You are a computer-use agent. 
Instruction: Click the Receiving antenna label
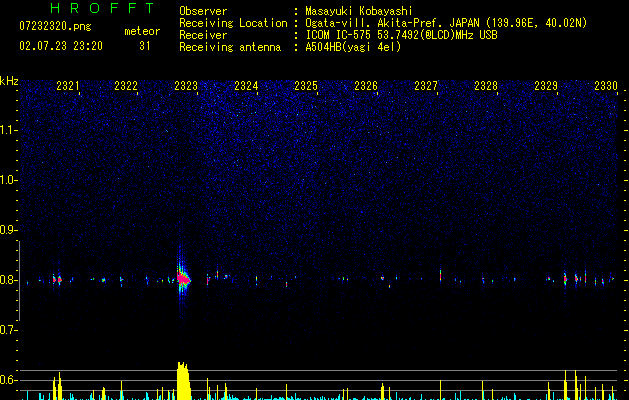[230, 47]
